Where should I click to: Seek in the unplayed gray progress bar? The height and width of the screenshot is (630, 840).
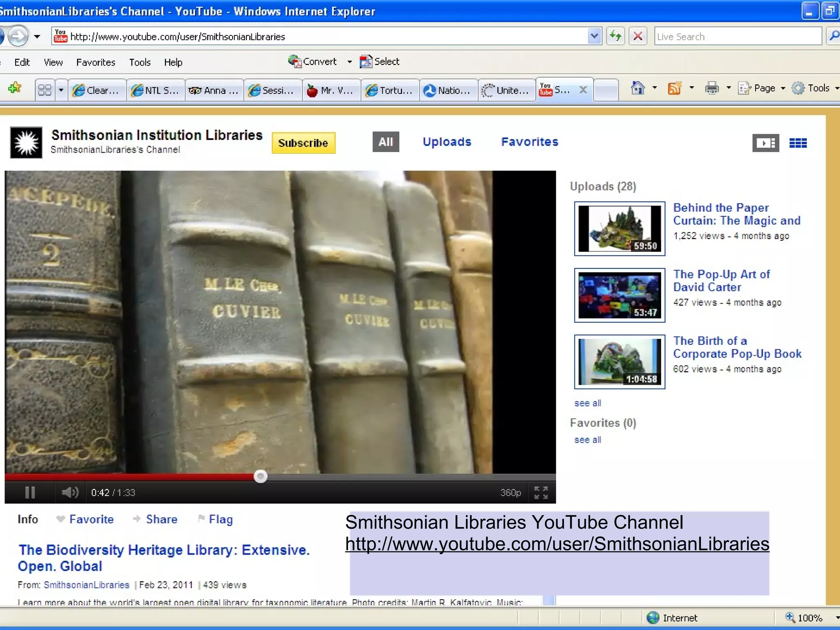[x=411, y=477]
